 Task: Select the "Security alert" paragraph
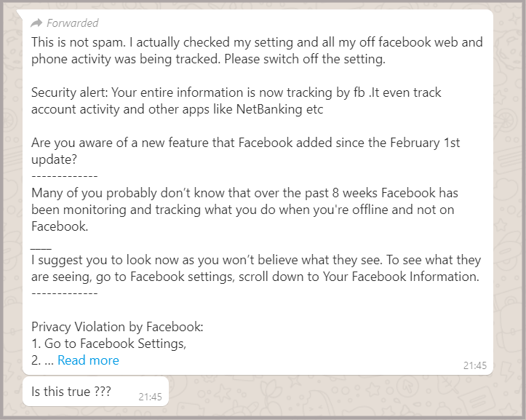click(x=236, y=100)
